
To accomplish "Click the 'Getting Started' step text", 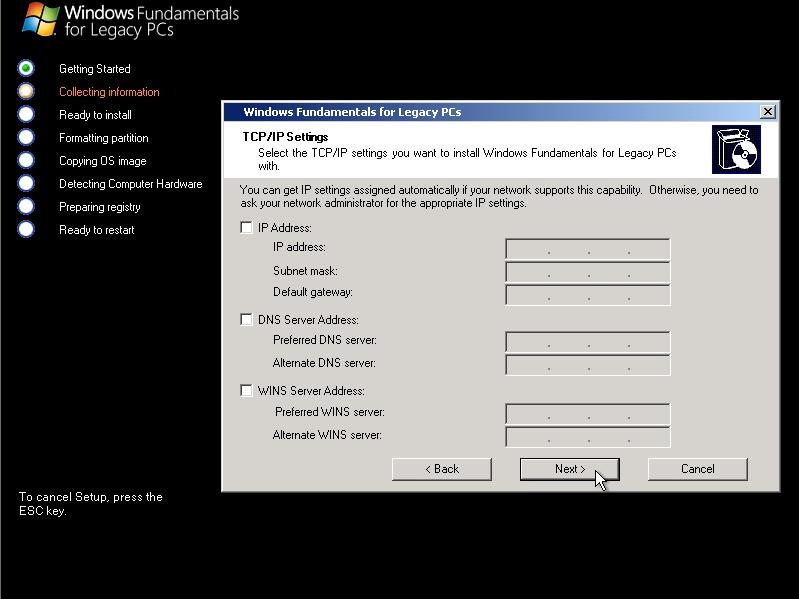I will click(95, 69).
